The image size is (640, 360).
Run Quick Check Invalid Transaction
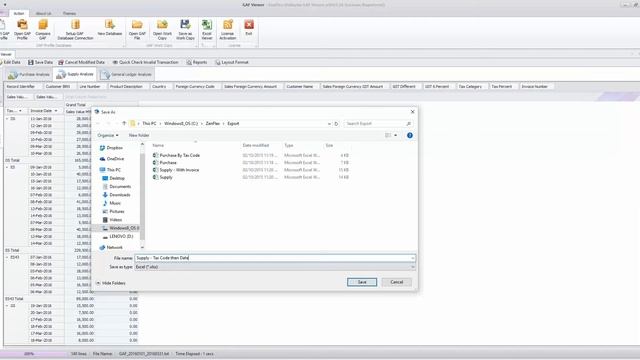pos(145,62)
